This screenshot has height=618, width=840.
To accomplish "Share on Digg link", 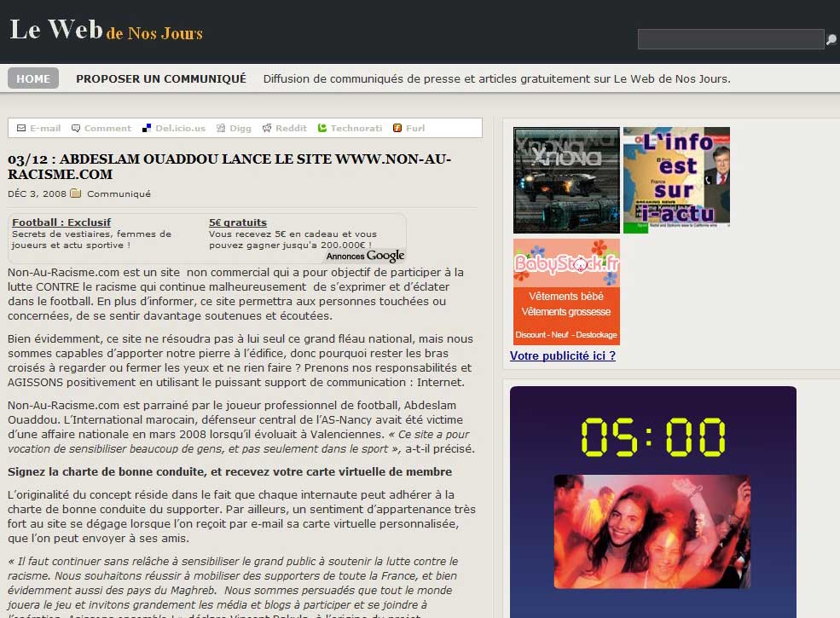I will (240, 128).
